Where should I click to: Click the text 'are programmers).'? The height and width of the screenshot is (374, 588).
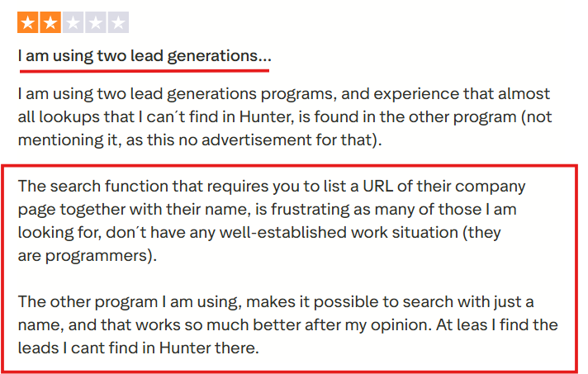(88, 256)
